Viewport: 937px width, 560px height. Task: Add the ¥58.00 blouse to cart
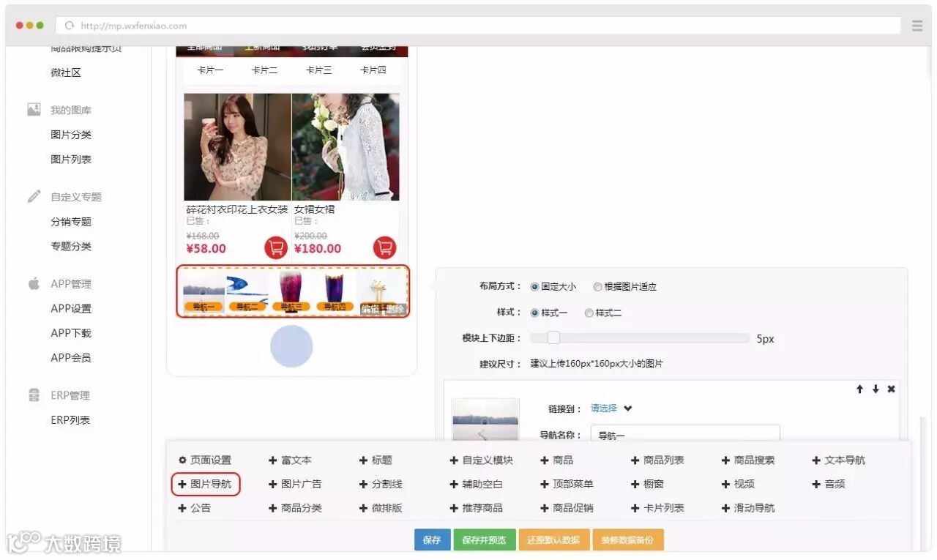click(x=276, y=247)
